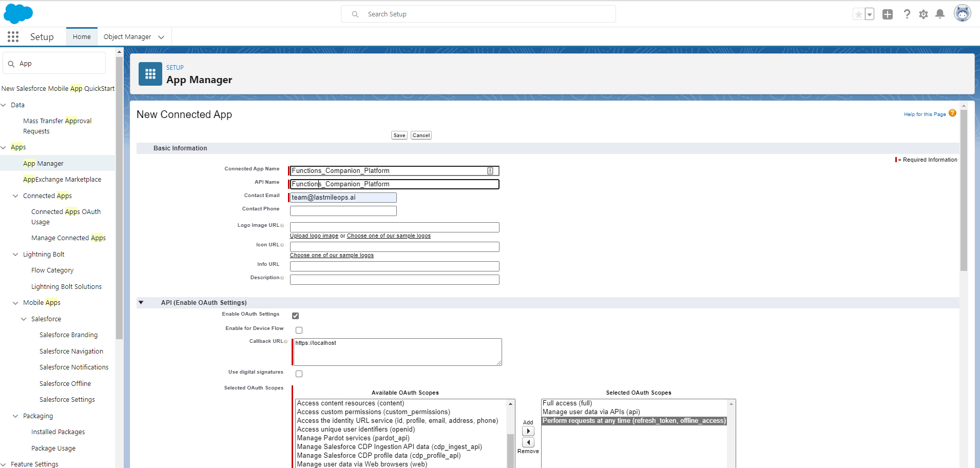Collapse the API (Enable OAuth Settings) section
The height and width of the screenshot is (468, 980).
141,303
